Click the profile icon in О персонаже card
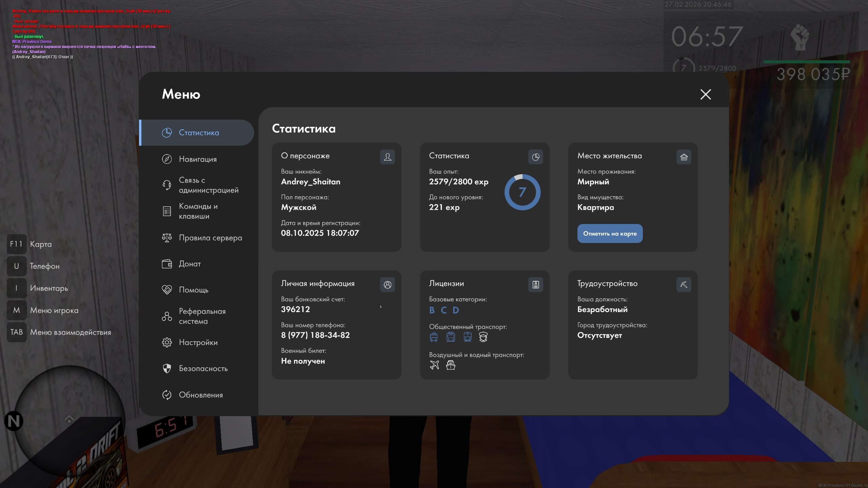The image size is (868, 488). point(387,157)
